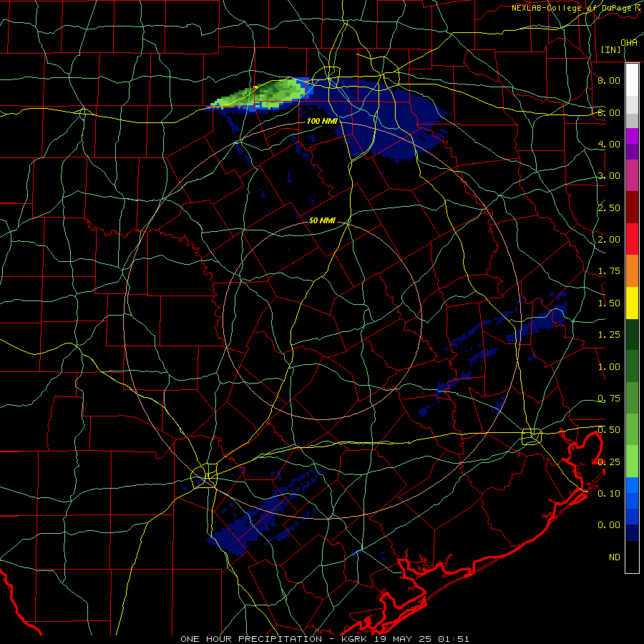Click the legend value 0.75
Image resolution: width=644 pixels, height=644 pixels.
[x=609, y=399]
